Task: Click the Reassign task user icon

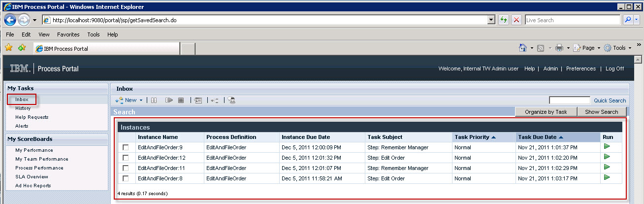Action: coord(231,100)
